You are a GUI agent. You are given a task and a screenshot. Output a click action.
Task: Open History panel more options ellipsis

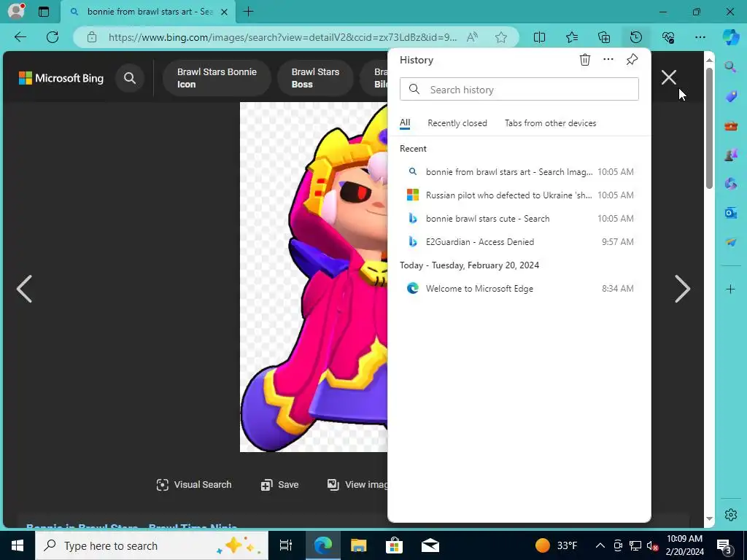[x=608, y=60]
